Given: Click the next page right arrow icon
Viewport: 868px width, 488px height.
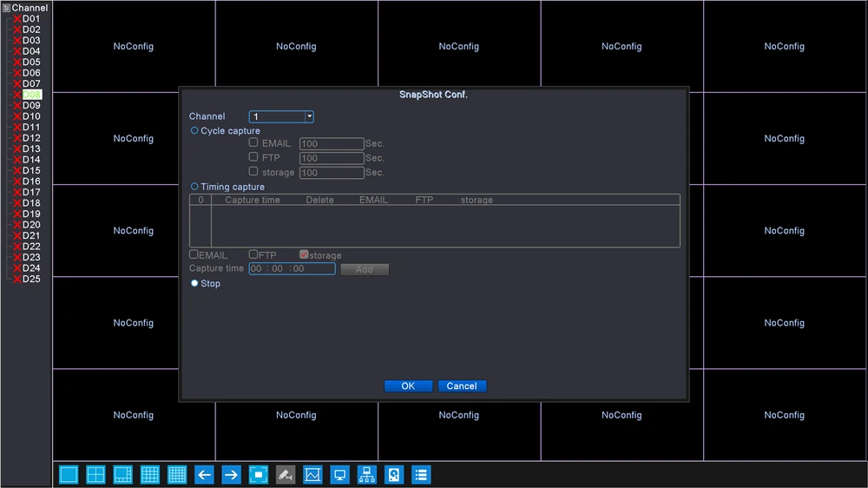Looking at the screenshot, I should pos(232,475).
